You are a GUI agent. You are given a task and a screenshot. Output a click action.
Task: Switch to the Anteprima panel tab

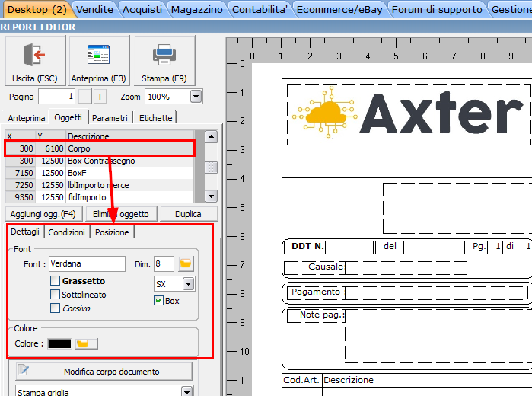pos(26,118)
